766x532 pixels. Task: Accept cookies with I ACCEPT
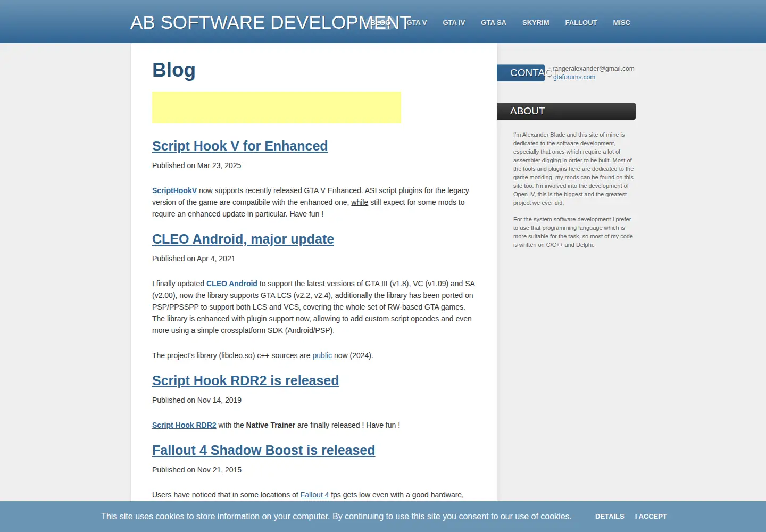pyautogui.click(x=651, y=517)
